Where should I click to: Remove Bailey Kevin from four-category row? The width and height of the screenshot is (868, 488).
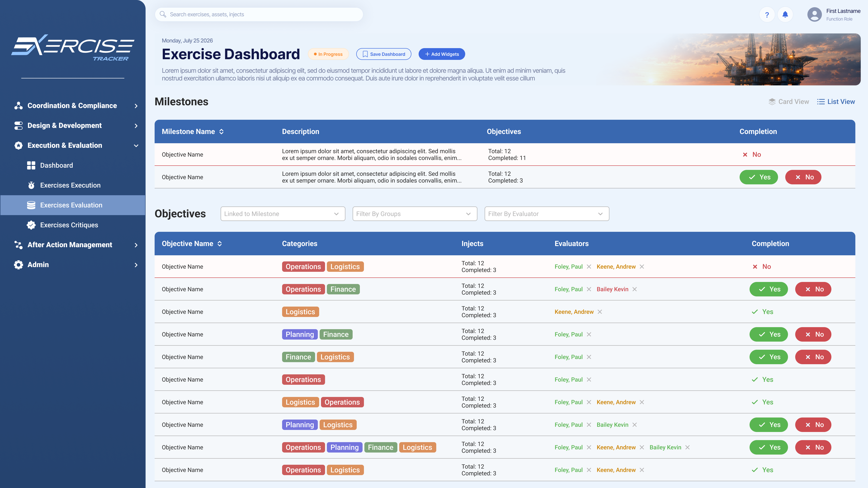coord(688,447)
